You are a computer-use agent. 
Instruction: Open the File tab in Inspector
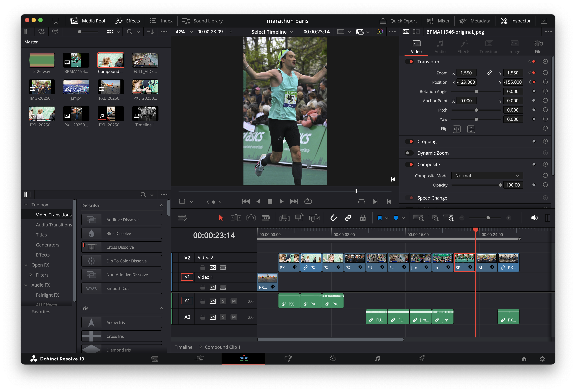coord(538,47)
